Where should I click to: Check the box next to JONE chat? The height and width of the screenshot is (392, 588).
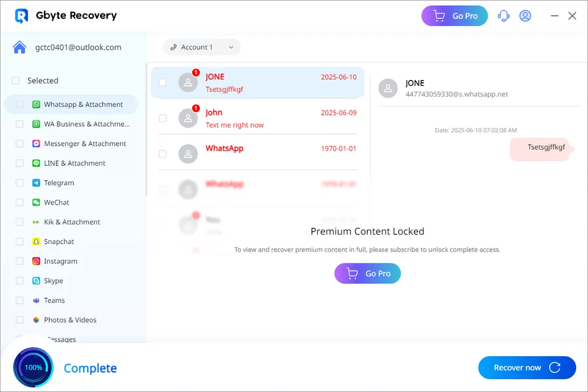(163, 82)
